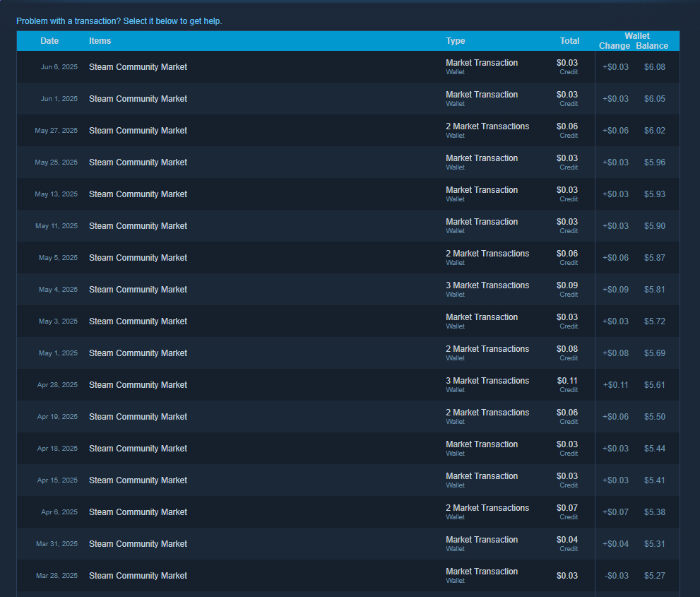Click the $6.08 wallet balance
Viewport: 700px width, 597px height.
[x=655, y=67]
